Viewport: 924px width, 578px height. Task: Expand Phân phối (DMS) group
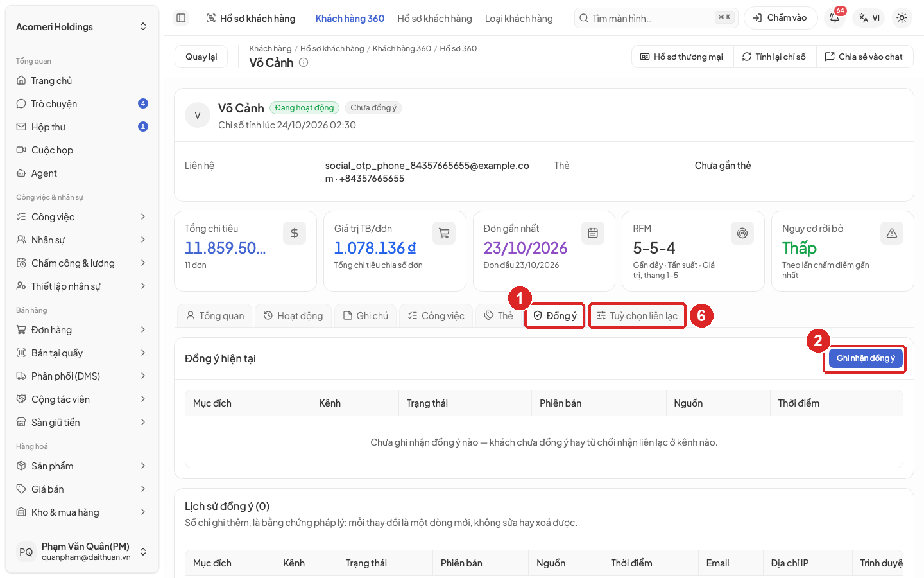coord(82,376)
